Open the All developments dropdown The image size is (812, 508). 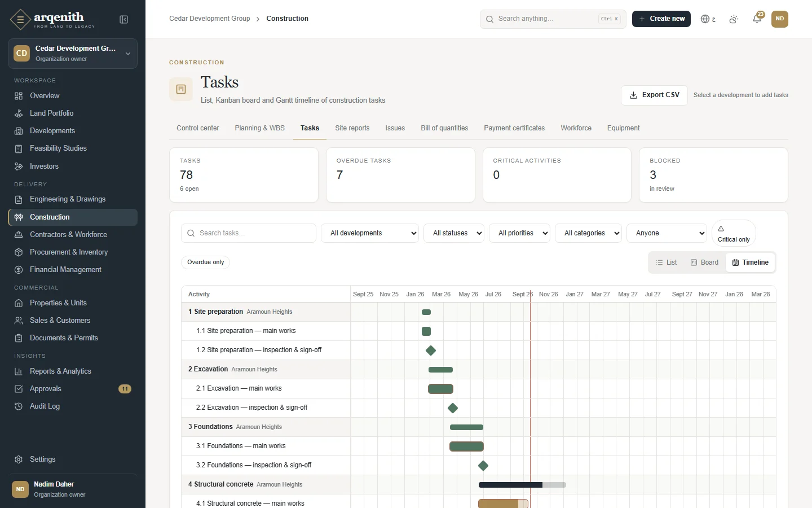[370, 233]
